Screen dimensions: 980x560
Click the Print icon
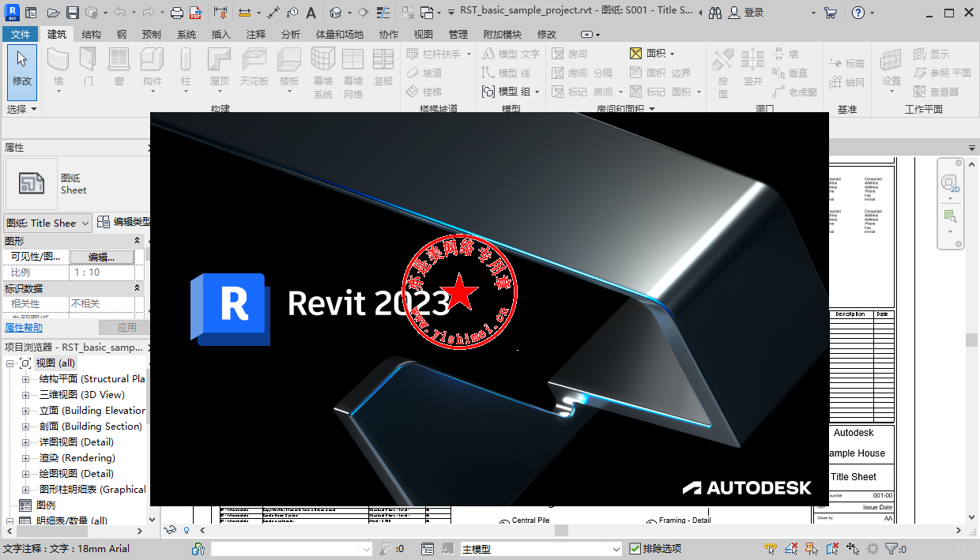point(177,13)
